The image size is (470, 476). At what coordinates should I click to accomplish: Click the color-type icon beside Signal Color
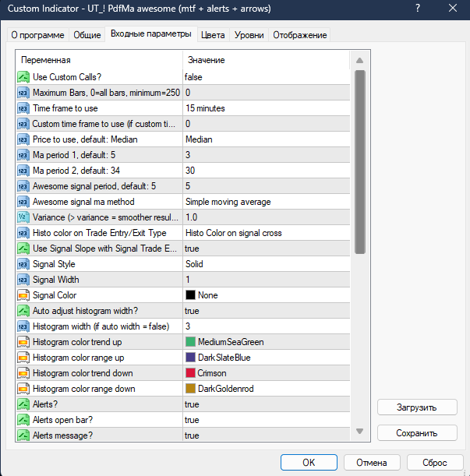pos(23,295)
